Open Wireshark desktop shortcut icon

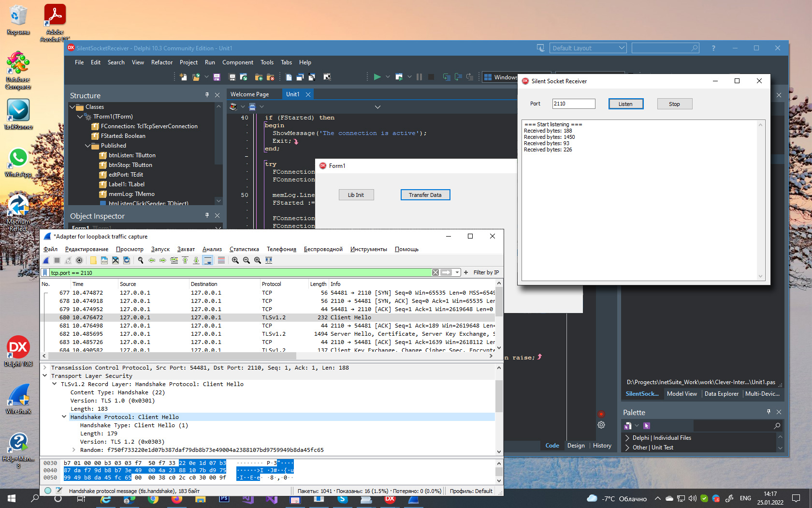pyautogui.click(x=18, y=399)
